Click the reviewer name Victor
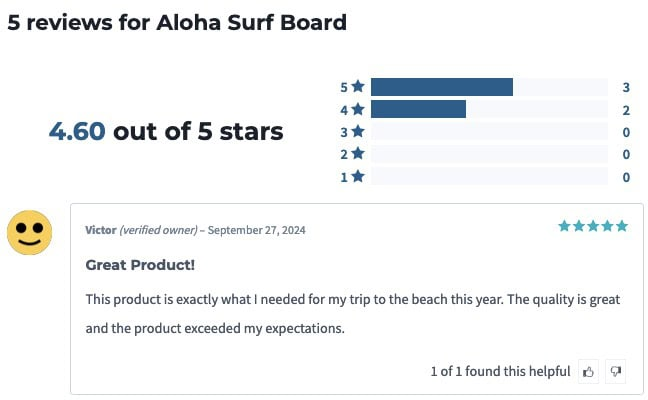 coord(101,230)
